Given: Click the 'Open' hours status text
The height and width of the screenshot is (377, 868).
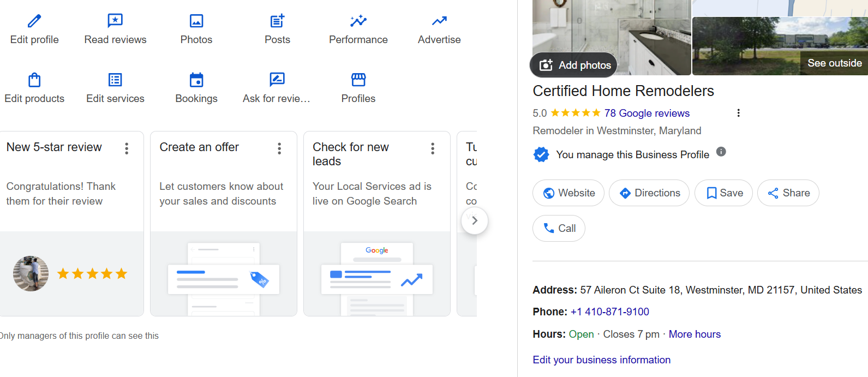Looking at the screenshot, I should click(x=581, y=334).
